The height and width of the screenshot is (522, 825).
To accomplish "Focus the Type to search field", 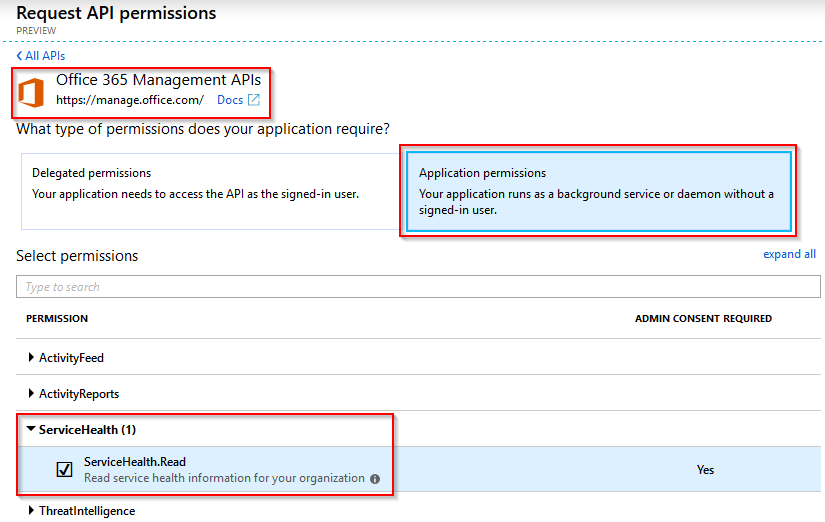I will pyautogui.click(x=418, y=287).
